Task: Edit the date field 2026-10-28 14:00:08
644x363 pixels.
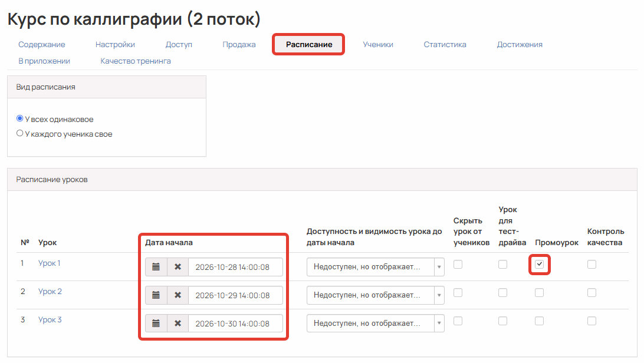Action: (x=235, y=267)
